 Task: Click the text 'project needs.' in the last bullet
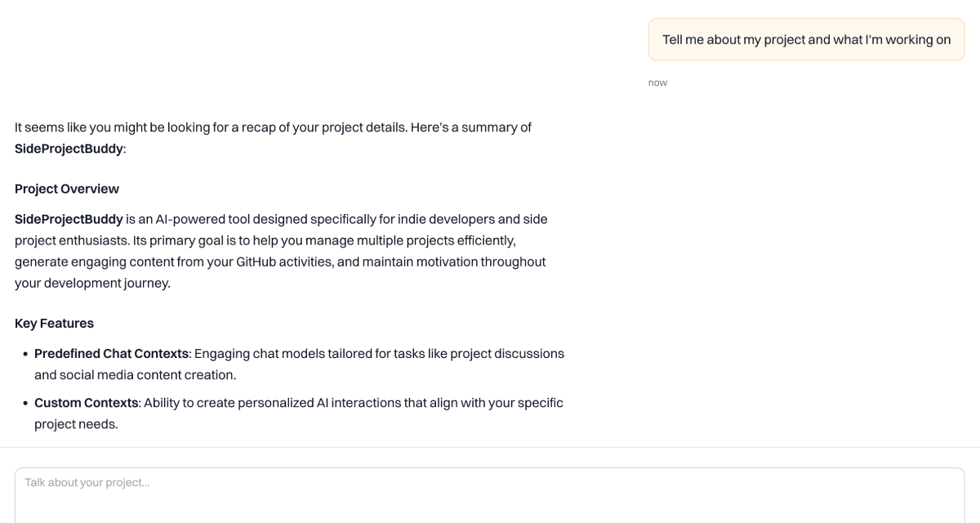[76, 424]
